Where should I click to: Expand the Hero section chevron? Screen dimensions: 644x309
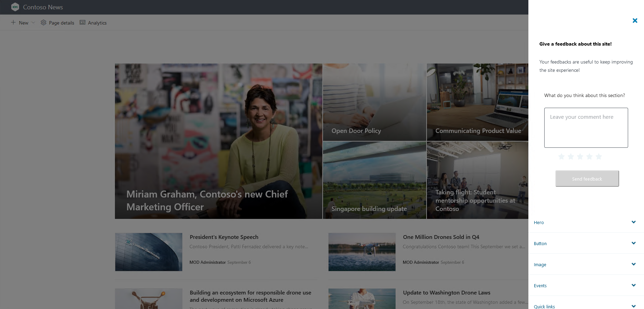[x=634, y=222]
